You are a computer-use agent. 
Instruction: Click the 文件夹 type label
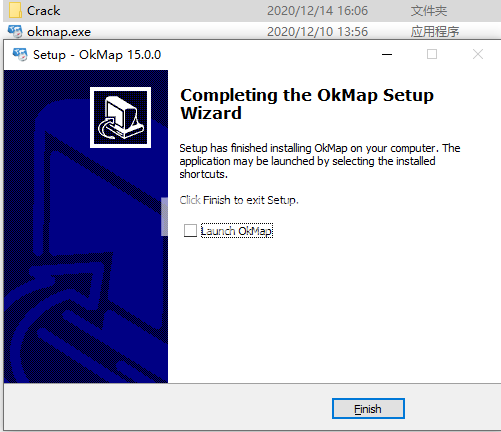(429, 11)
